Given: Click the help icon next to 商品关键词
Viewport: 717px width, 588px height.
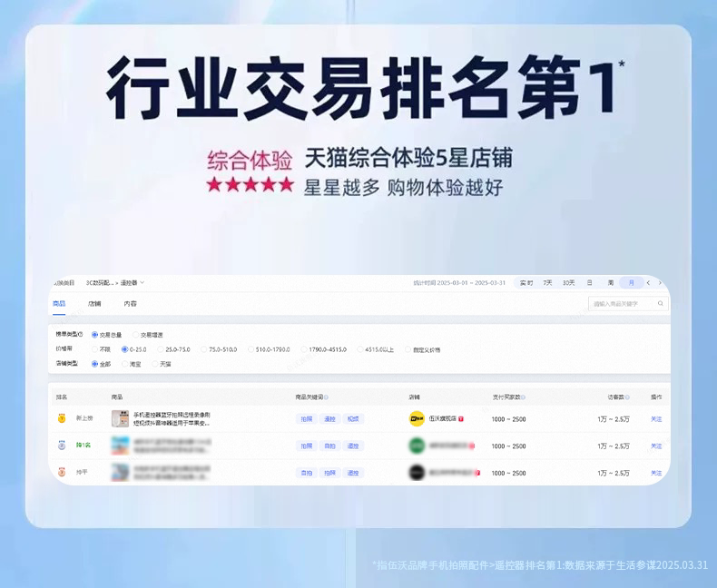Looking at the screenshot, I should [x=326, y=397].
